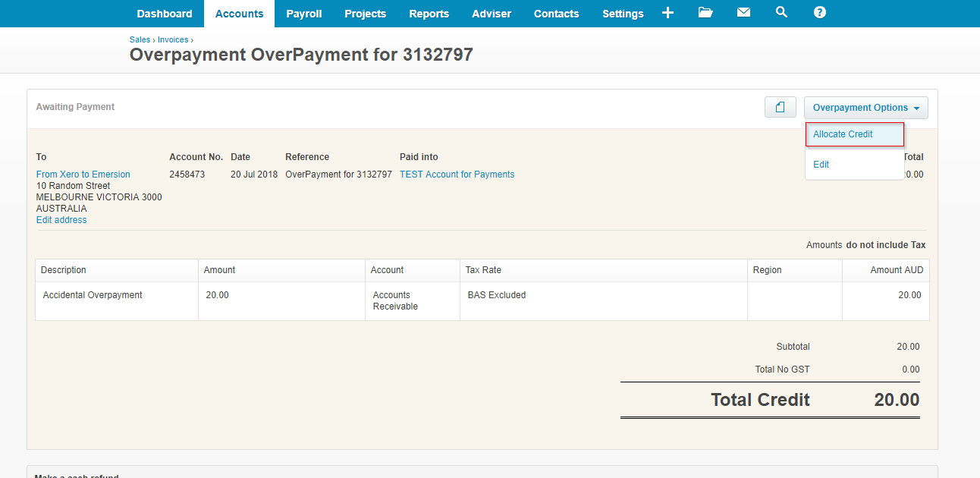
Task: Open the Settings menu
Action: pyautogui.click(x=623, y=14)
